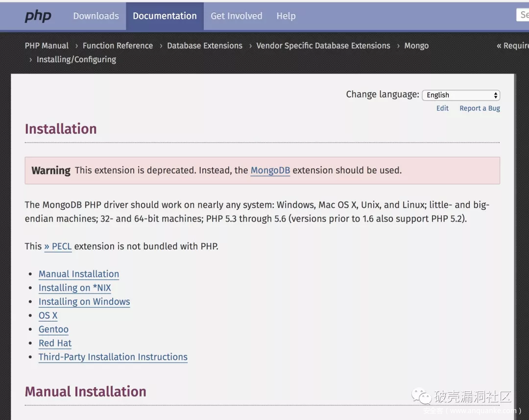Click Report a Bug link

[x=480, y=108]
